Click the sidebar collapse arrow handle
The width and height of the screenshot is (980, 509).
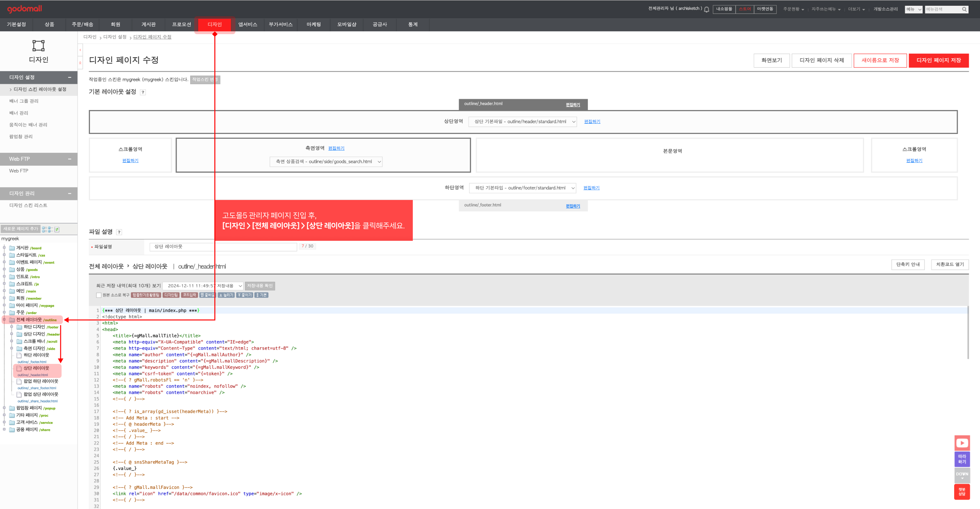point(80,50)
